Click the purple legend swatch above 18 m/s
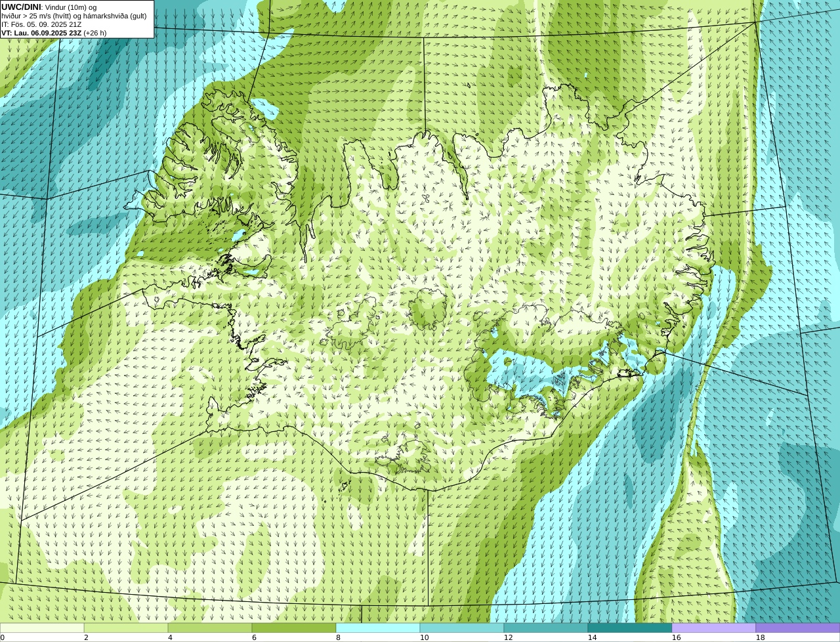840x642 pixels. point(798,628)
